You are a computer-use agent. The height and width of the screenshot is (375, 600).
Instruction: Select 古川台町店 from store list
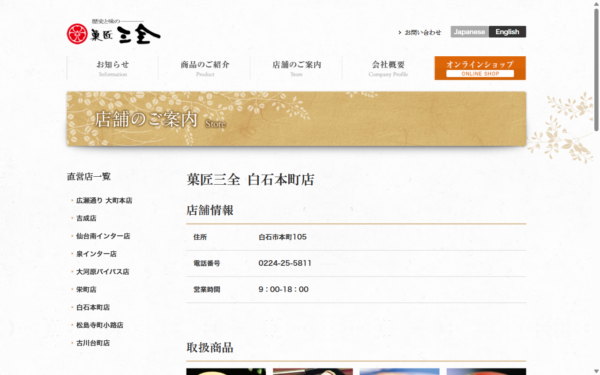click(93, 343)
